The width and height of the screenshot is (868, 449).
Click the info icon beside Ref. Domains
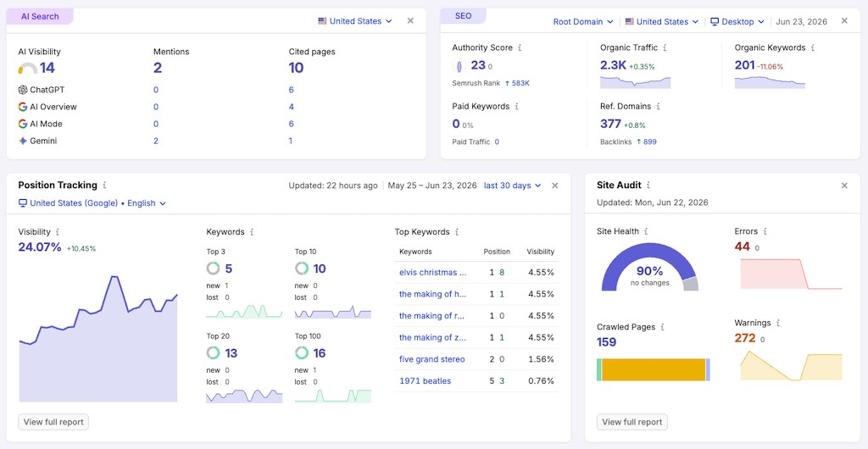pyautogui.click(x=658, y=106)
